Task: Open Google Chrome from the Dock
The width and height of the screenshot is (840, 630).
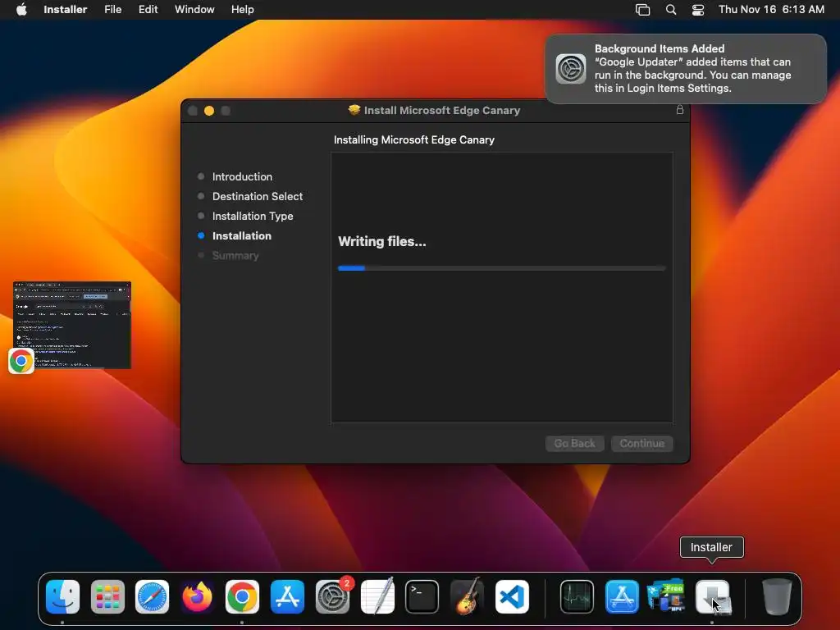Action: (x=242, y=596)
